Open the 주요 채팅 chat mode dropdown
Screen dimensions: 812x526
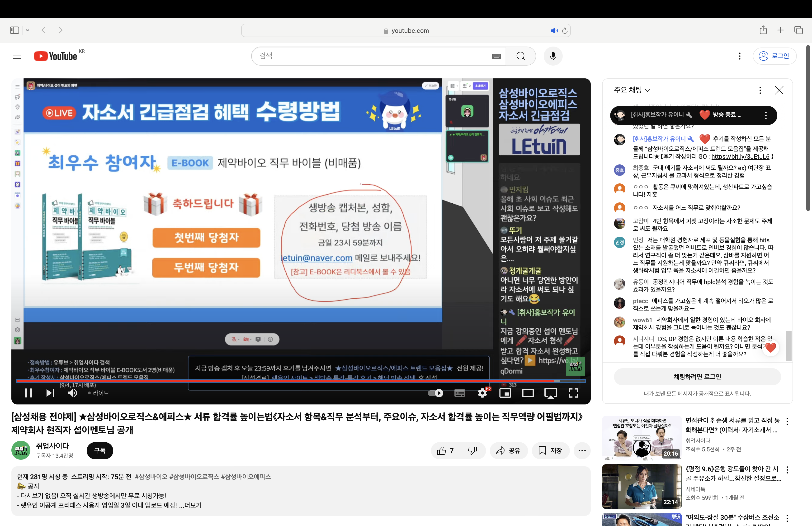tap(632, 90)
